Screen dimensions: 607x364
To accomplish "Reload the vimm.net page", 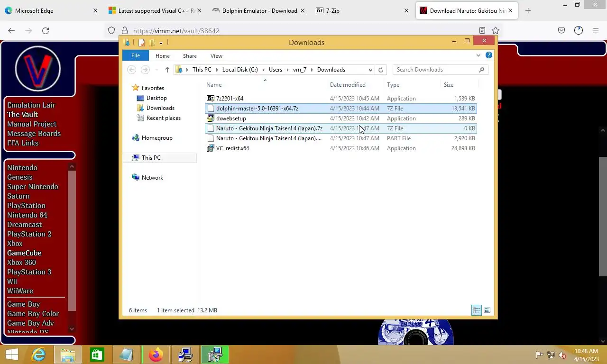I will (x=46, y=30).
